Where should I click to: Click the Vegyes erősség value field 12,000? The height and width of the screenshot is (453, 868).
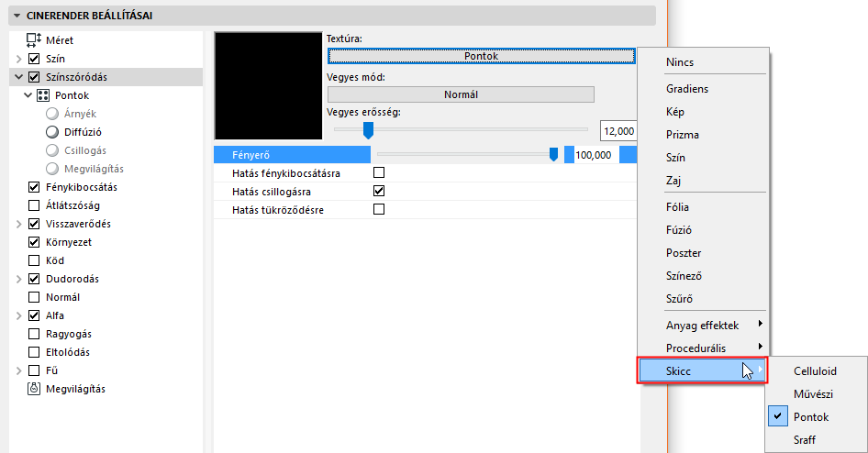point(618,131)
